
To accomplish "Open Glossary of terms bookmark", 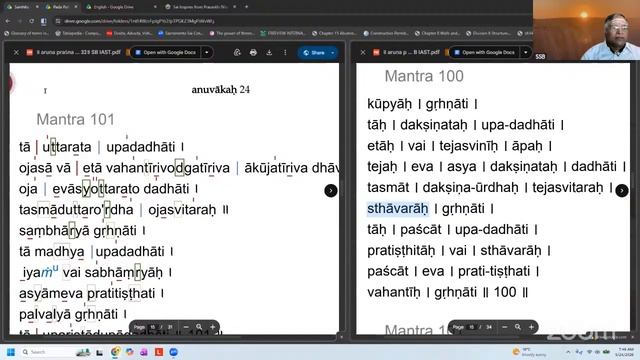I will [26, 33].
